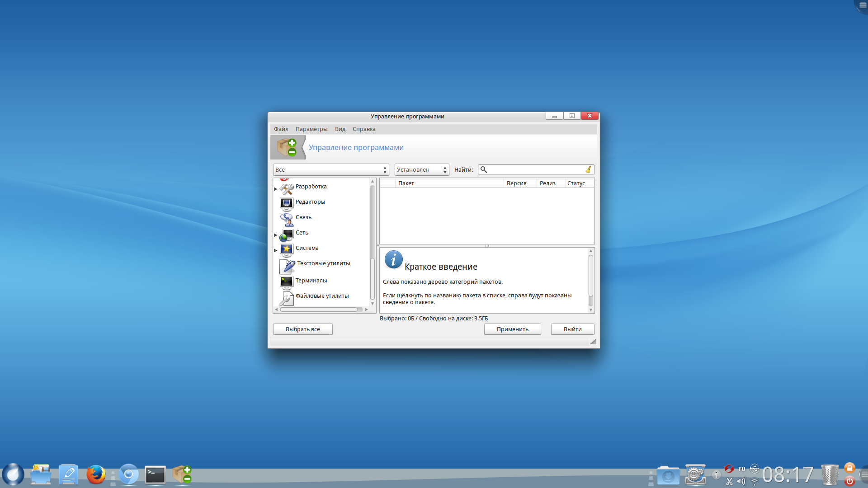
Task: Open the Параметры menu
Action: point(311,129)
